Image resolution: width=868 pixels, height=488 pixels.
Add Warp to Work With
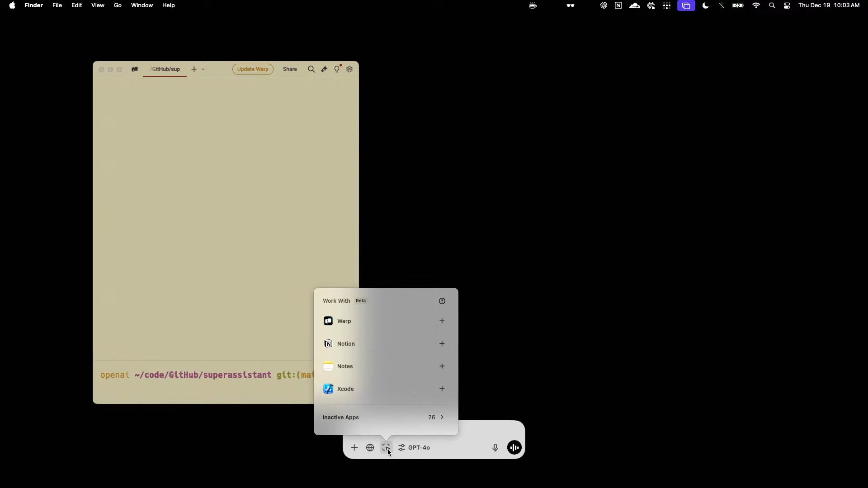[442, 321]
